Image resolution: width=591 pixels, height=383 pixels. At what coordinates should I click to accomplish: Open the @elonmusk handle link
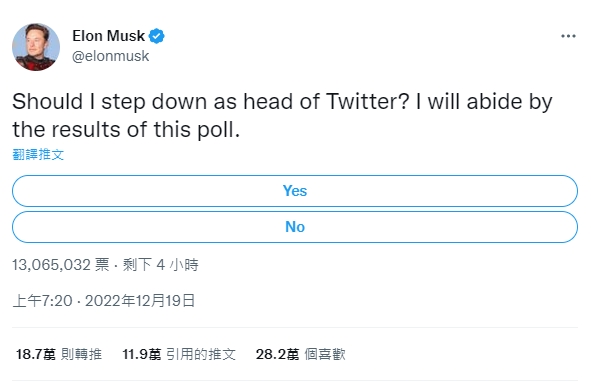click(x=110, y=56)
